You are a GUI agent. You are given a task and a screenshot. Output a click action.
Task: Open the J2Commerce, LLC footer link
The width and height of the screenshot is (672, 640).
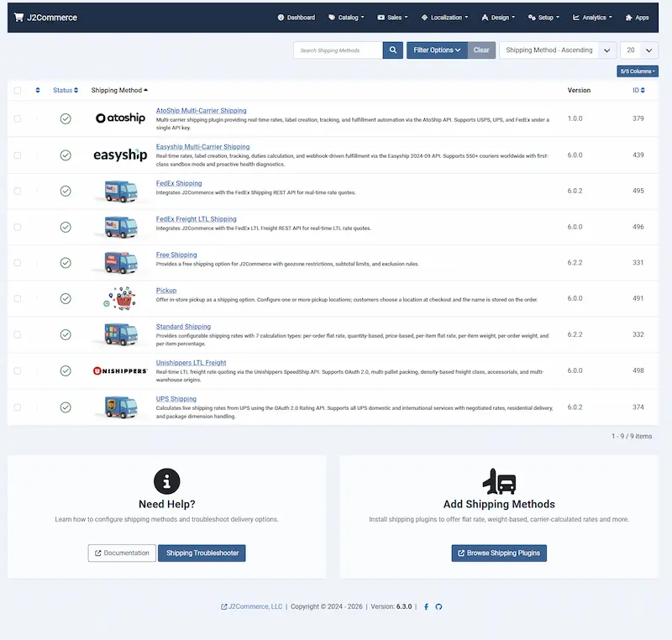pyautogui.click(x=251, y=606)
